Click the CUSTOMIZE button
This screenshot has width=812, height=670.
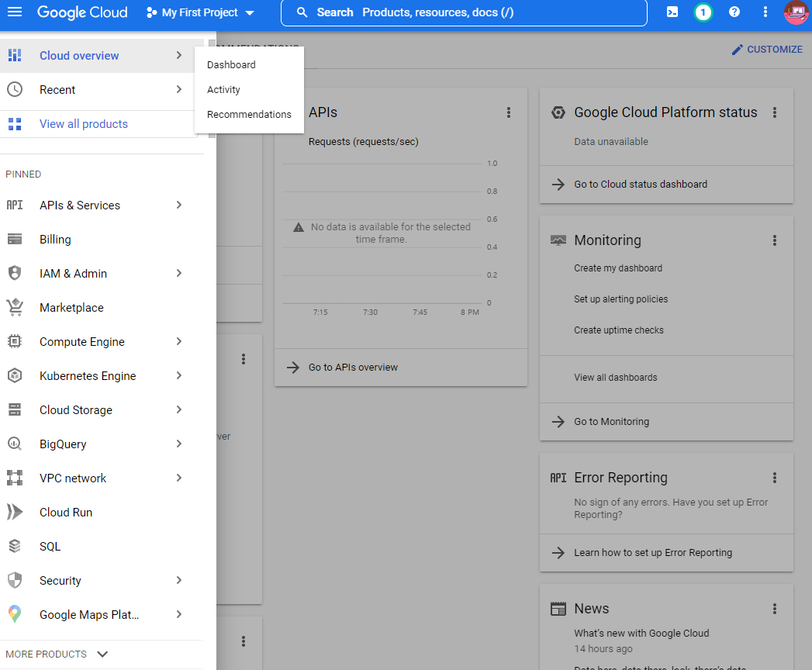[767, 49]
